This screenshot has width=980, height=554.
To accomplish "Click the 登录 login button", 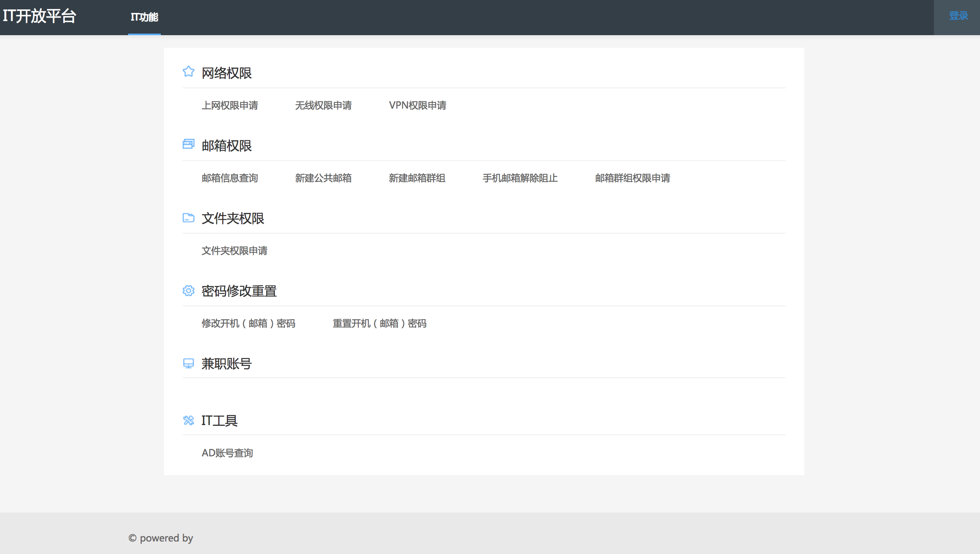I will click(958, 16).
